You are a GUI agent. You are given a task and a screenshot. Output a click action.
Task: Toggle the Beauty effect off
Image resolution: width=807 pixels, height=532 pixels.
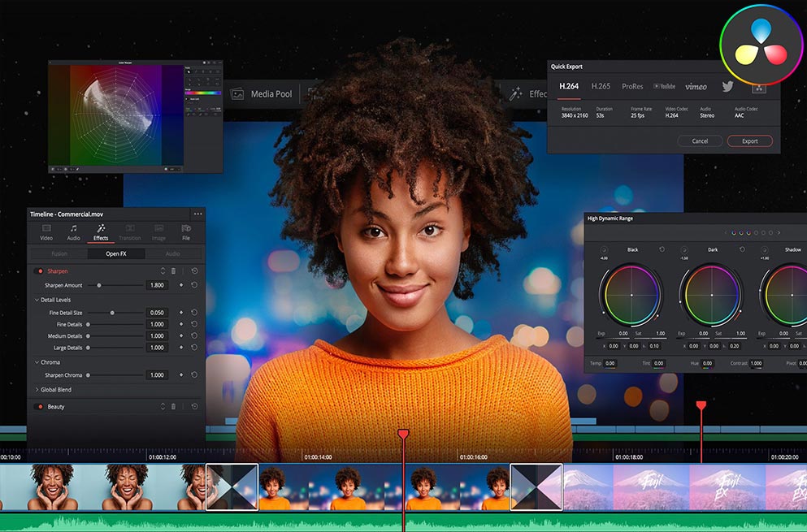click(x=38, y=406)
